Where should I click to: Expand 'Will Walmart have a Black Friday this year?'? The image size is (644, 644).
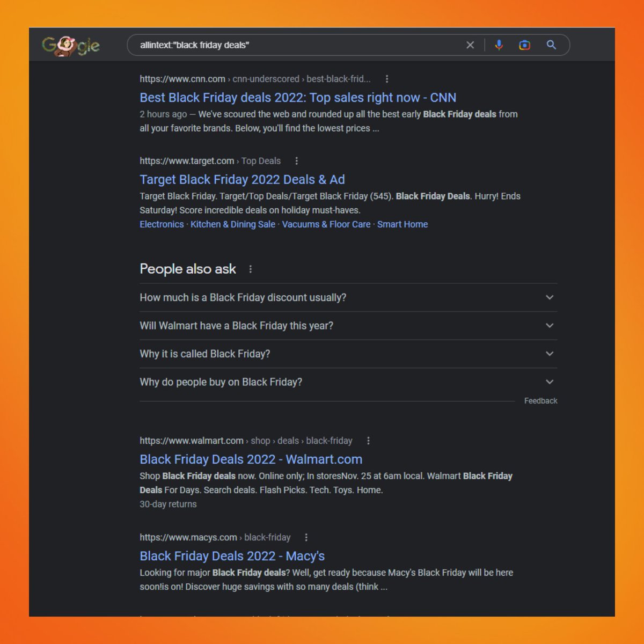click(x=348, y=326)
